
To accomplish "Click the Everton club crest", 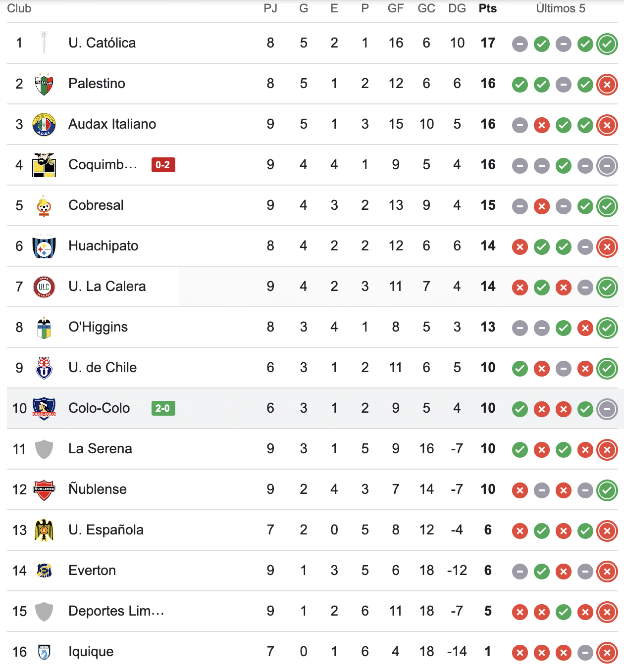I will [44, 571].
